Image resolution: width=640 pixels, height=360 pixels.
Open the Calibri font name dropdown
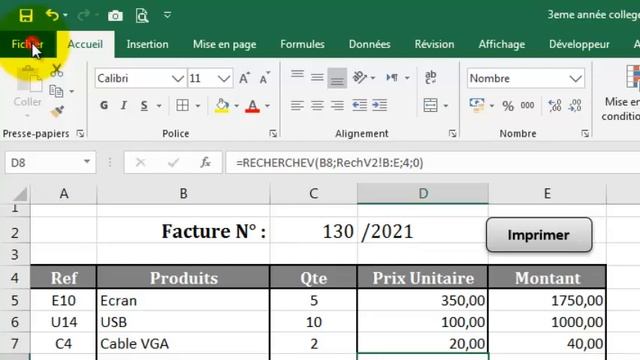click(x=178, y=78)
